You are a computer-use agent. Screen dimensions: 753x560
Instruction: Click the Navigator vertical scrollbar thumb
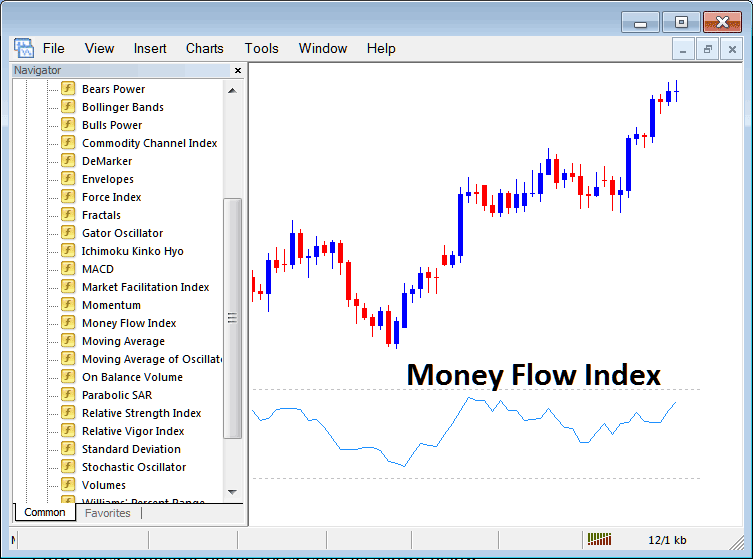point(232,318)
